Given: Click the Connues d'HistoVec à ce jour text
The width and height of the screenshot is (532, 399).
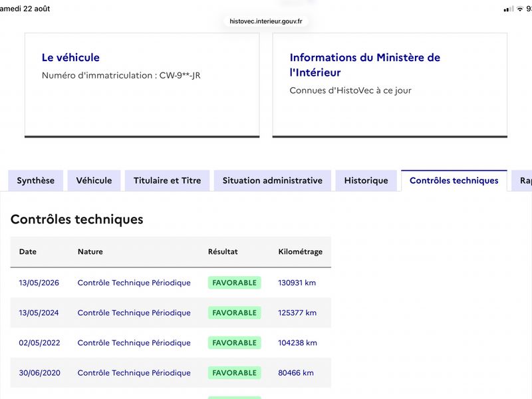Looking at the screenshot, I should point(350,90).
